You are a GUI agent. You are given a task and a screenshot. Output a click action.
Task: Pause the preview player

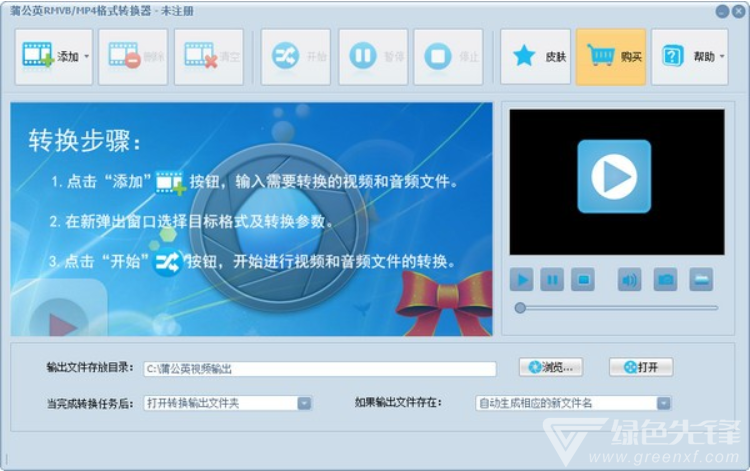point(552,280)
